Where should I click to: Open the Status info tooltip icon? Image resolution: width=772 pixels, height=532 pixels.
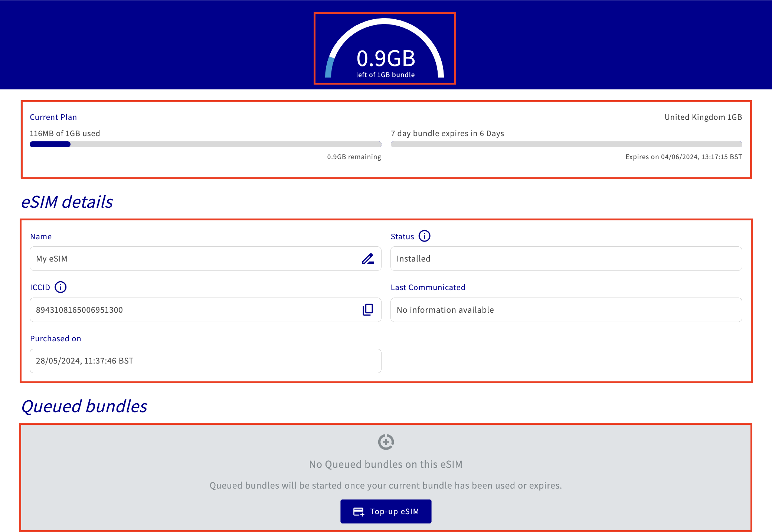click(424, 236)
